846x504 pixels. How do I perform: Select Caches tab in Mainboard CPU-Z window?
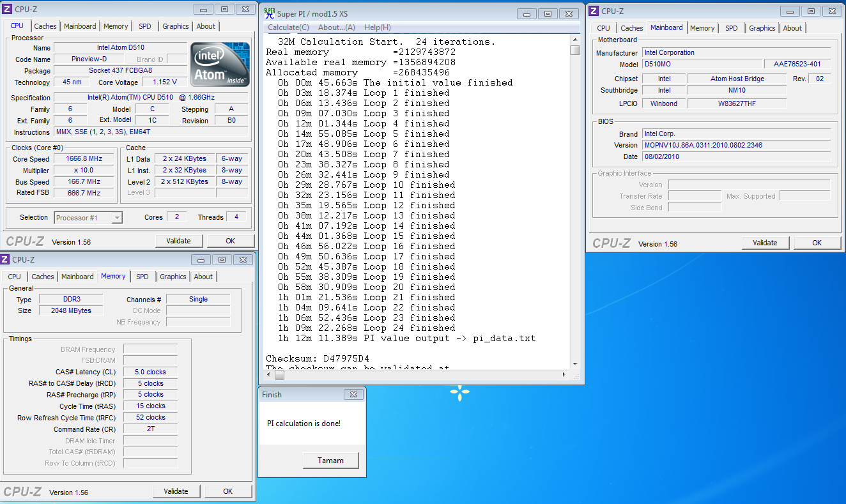[632, 28]
